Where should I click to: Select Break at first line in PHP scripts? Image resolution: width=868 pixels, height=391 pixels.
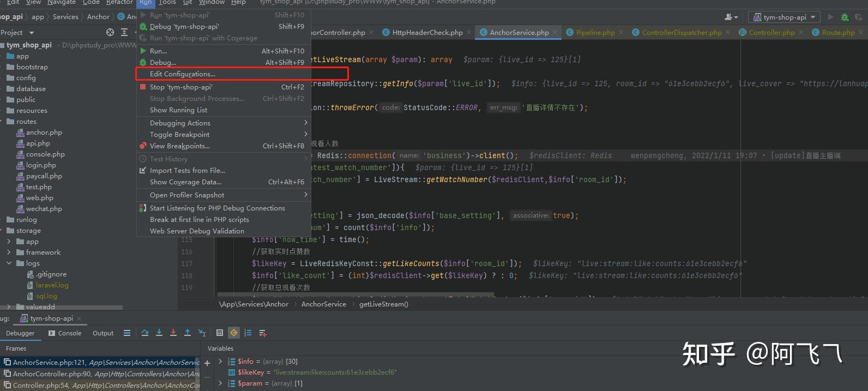tap(224, 219)
